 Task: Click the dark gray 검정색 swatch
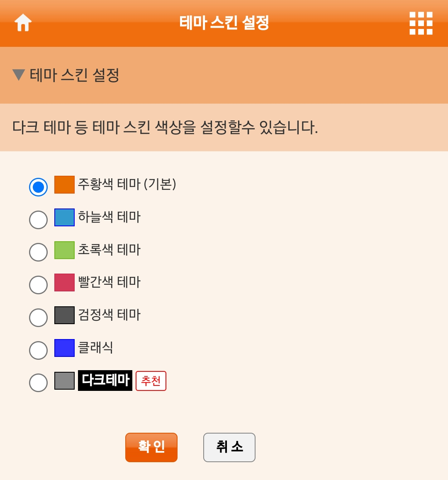64,315
